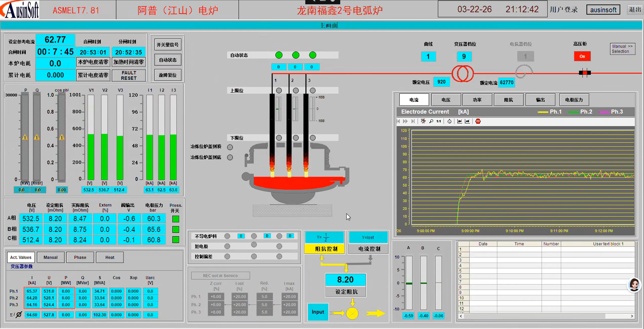Click the previous trend left-arrow chart icon
Viewport: 644px width, 329px height.
[x=460, y=121]
